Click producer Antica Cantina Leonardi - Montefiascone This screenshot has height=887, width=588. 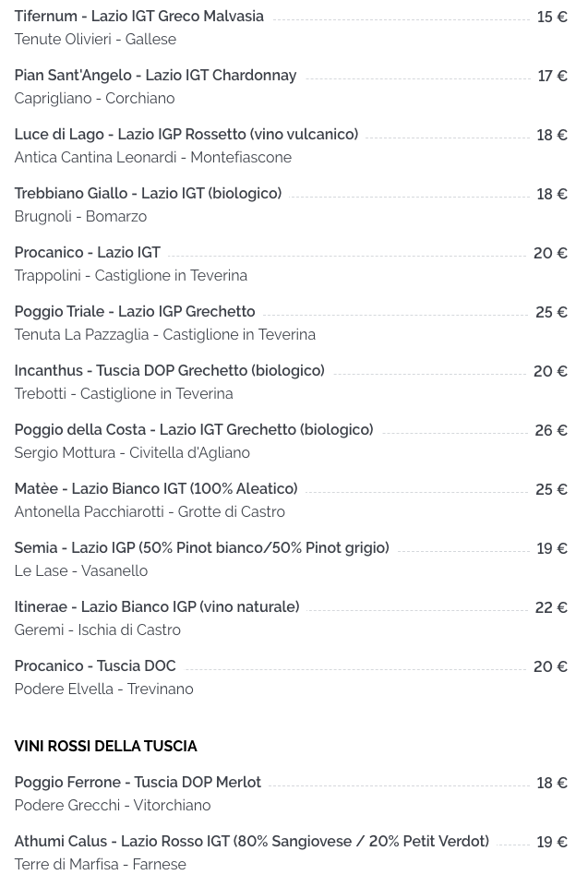click(x=153, y=157)
